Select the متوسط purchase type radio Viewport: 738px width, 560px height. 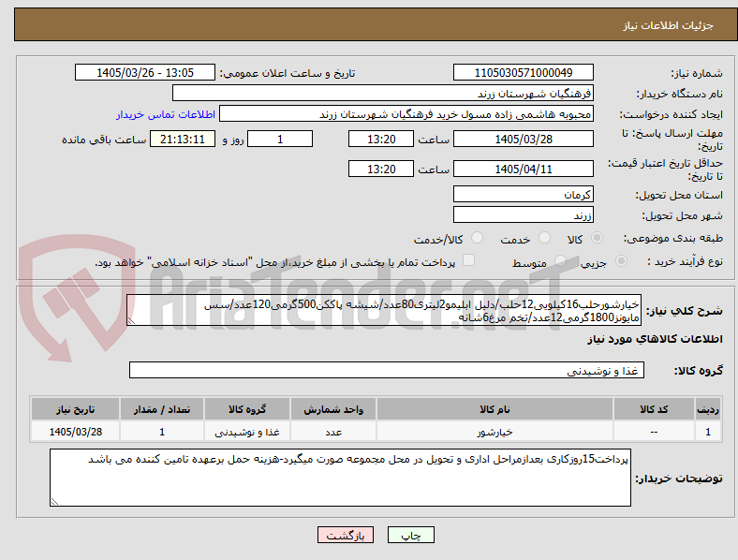[x=560, y=261]
